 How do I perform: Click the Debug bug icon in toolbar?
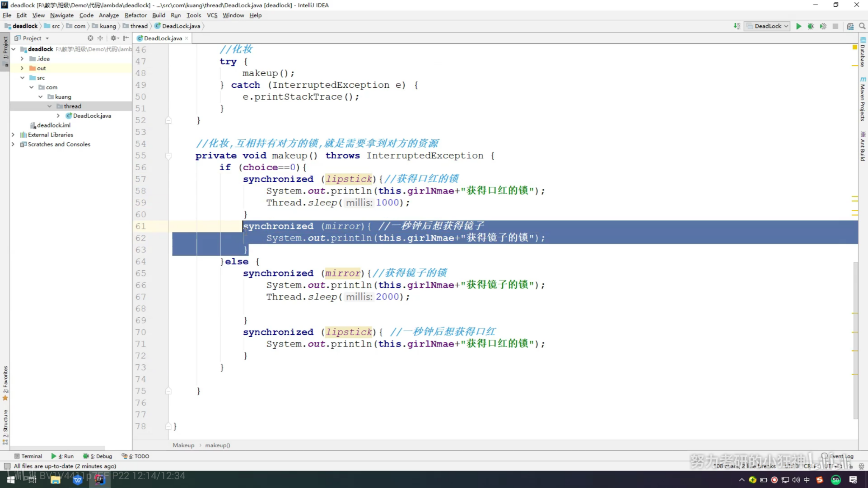[811, 26]
